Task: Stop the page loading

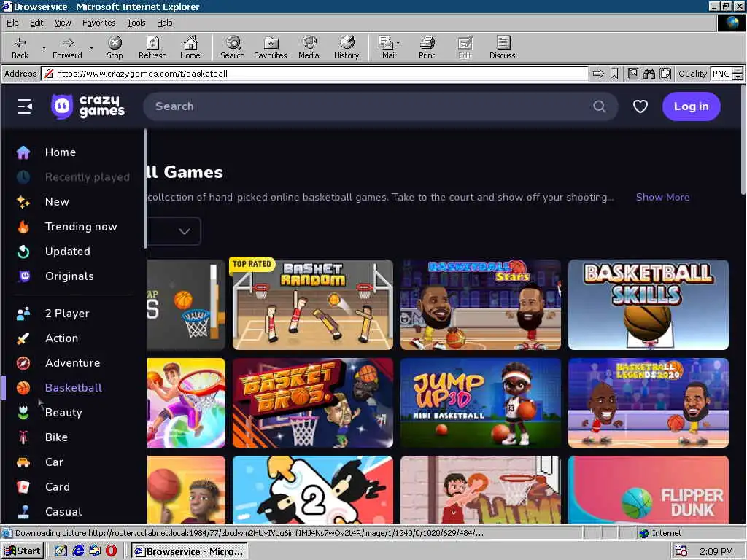Action: [115, 47]
